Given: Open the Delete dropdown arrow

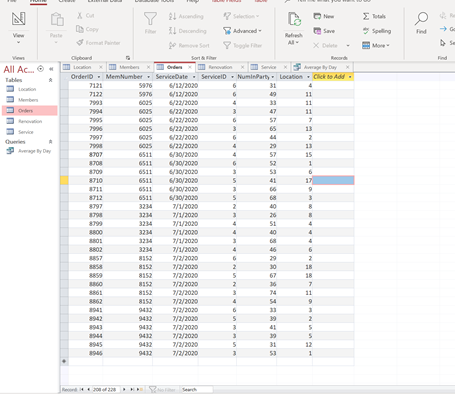Looking at the screenshot, I should (x=348, y=45).
